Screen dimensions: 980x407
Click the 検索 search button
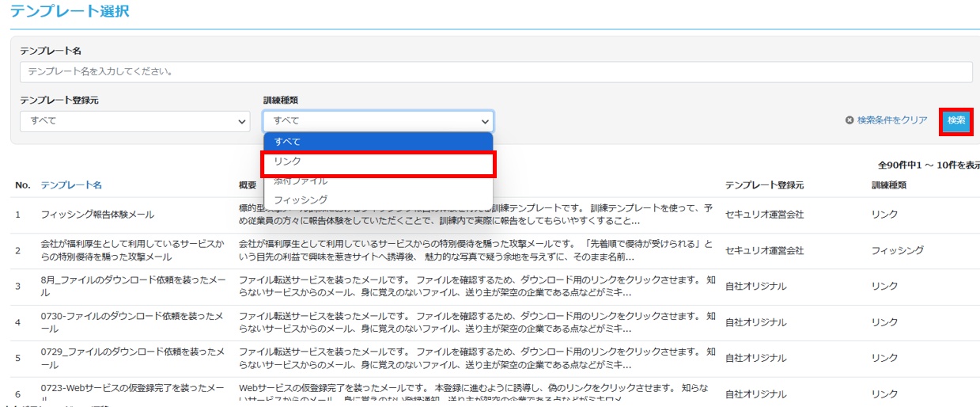coord(956,121)
